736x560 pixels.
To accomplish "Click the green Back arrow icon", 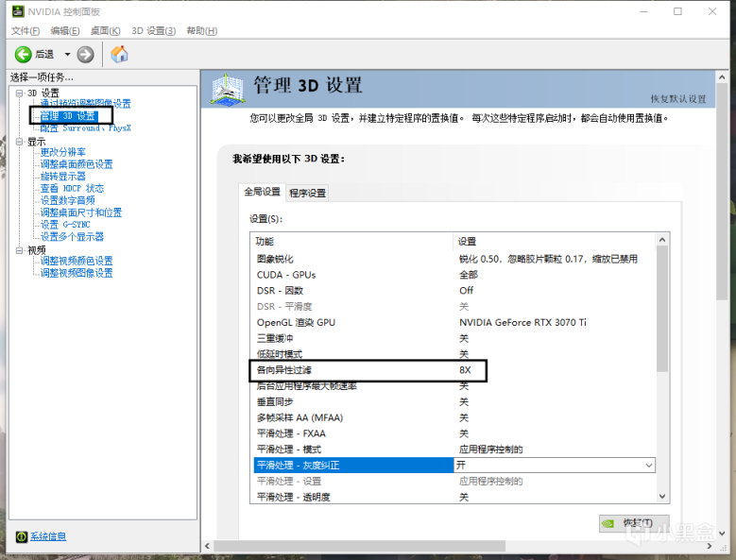I will coord(23,55).
